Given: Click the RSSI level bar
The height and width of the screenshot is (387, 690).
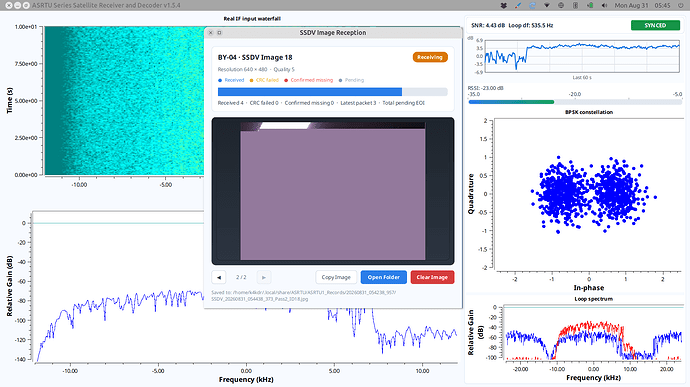Looking at the screenshot, I should point(575,102).
